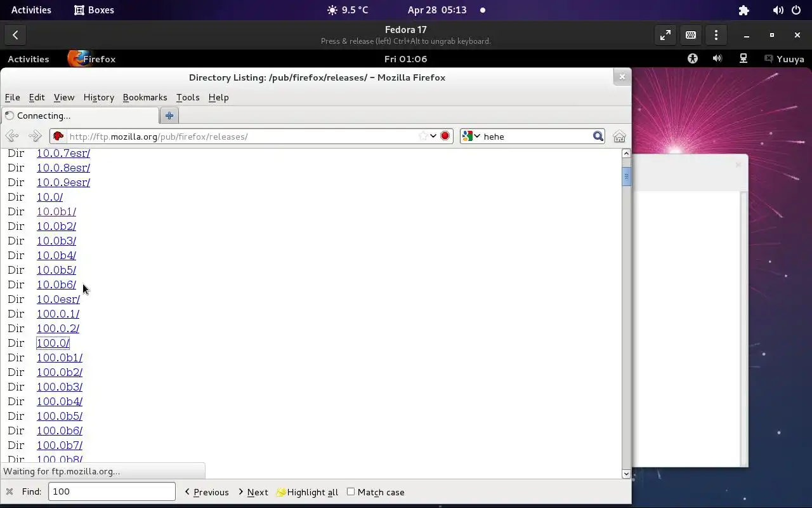Open guest volume icon
The height and width of the screenshot is (508, 812).
pyautogui.click(x=717, y=59)
